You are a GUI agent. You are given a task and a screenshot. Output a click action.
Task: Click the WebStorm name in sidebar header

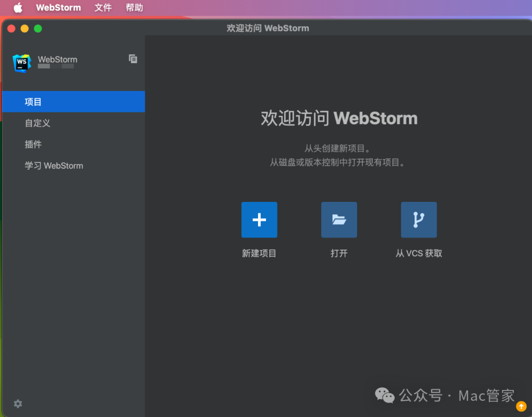[58, 60]
